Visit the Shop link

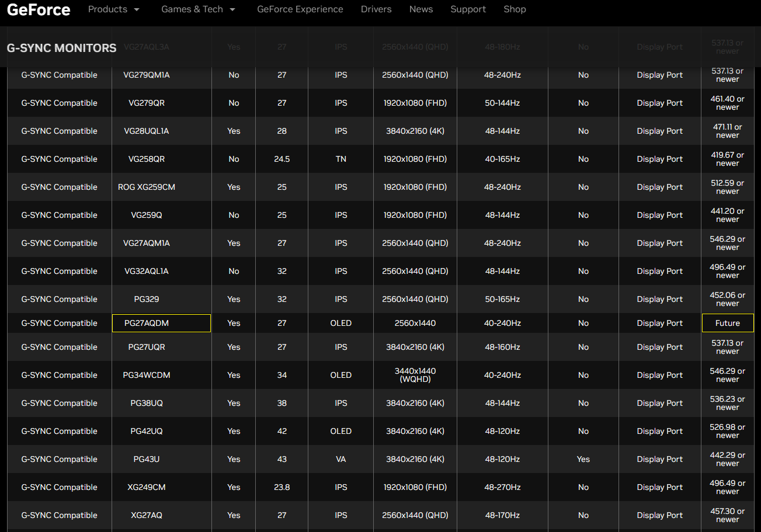point(515,9)
